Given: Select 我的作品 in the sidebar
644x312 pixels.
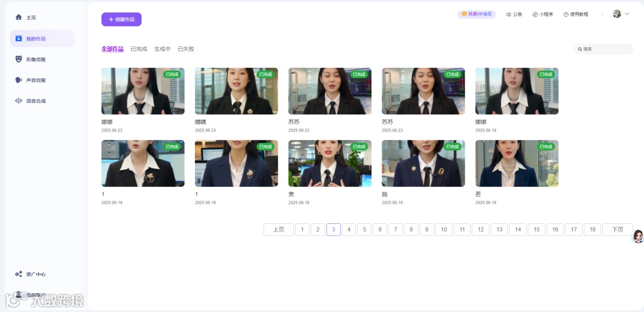Looking at the screenshot, I should [42, 39].
